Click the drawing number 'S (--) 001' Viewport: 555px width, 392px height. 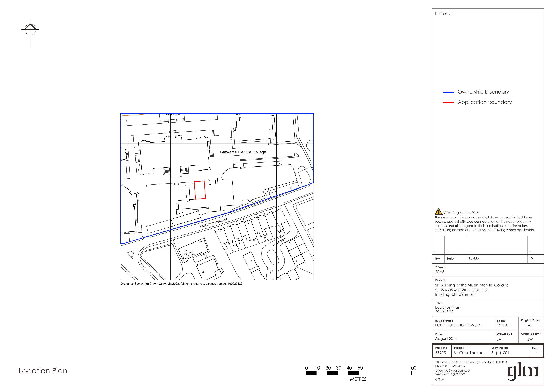pyautogui.click(x=500, y=353)
